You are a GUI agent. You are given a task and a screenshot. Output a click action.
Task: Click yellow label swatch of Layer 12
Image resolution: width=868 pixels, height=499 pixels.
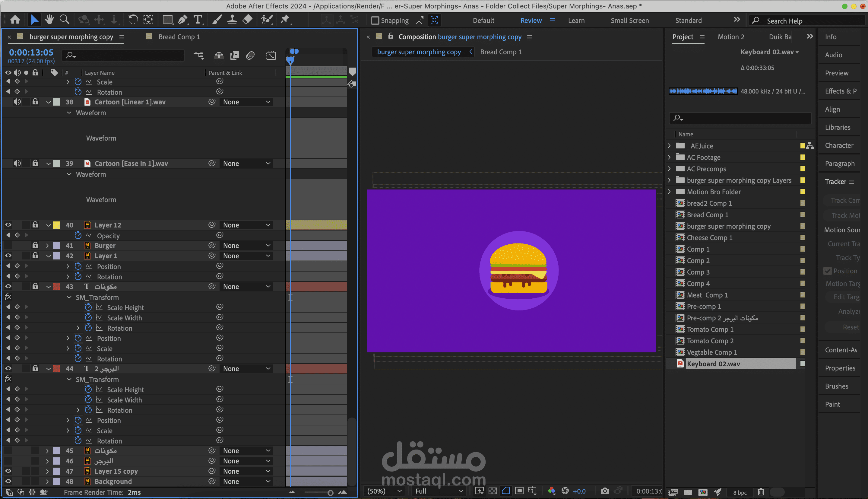click(57, 225)
